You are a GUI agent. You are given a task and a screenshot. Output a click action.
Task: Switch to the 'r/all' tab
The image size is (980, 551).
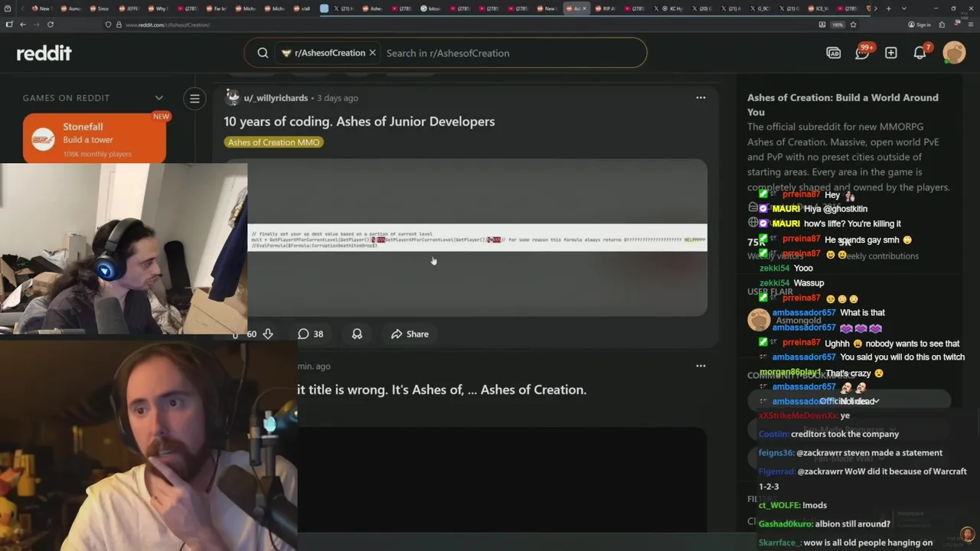point(302,8)
